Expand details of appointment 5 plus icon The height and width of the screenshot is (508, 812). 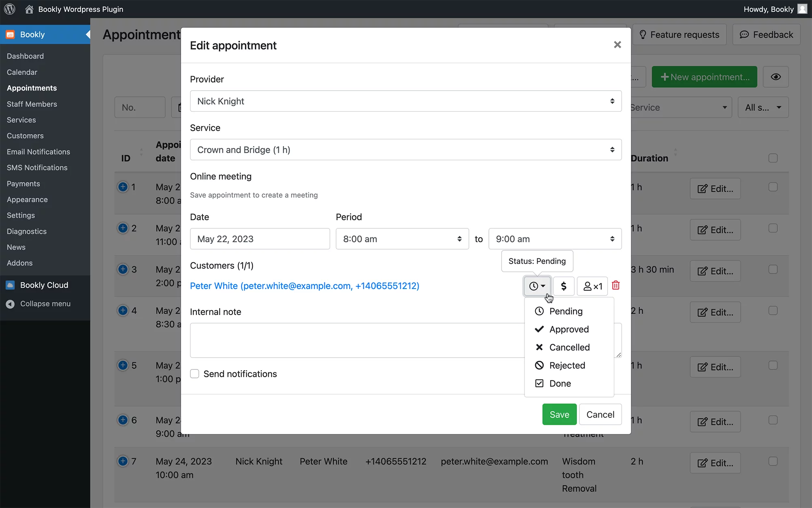(x=123, y=365)
